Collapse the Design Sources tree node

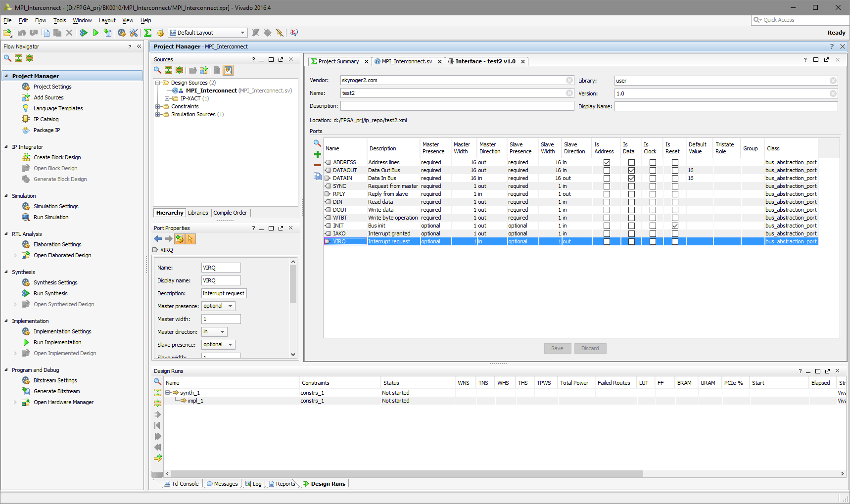157,83
